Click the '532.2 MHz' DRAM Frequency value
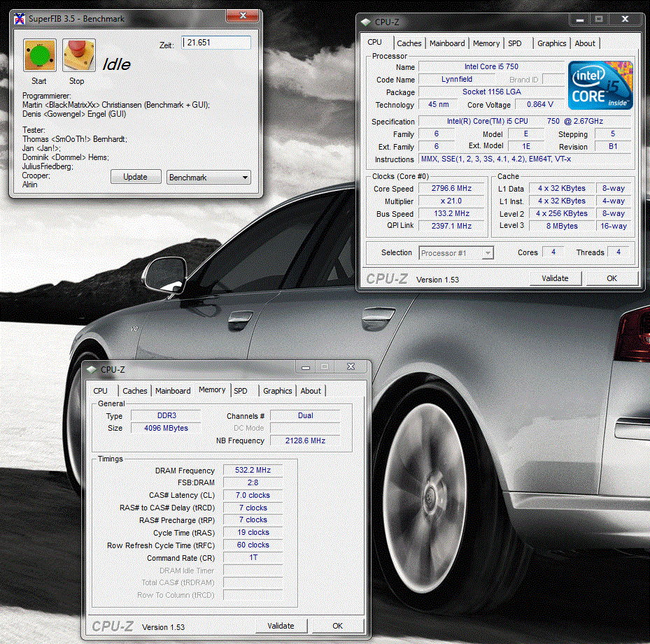Viewport: 650px width, 644px height. [253, 470]
